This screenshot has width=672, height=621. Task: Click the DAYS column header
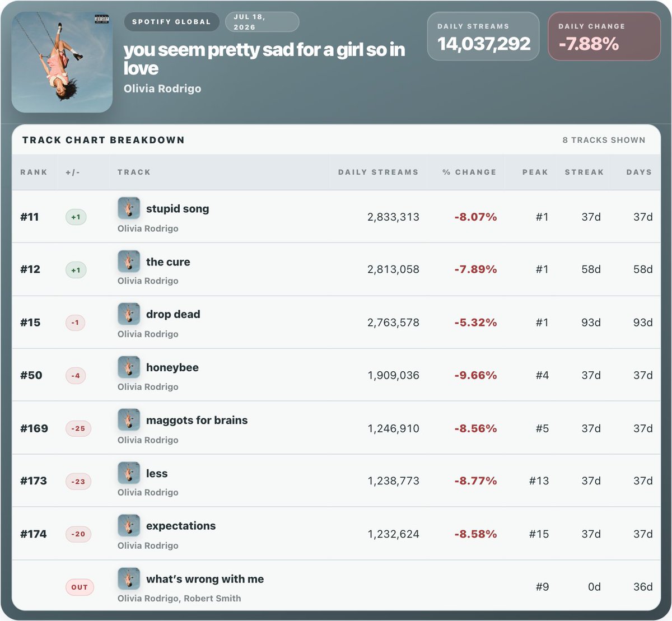[639, 172]
